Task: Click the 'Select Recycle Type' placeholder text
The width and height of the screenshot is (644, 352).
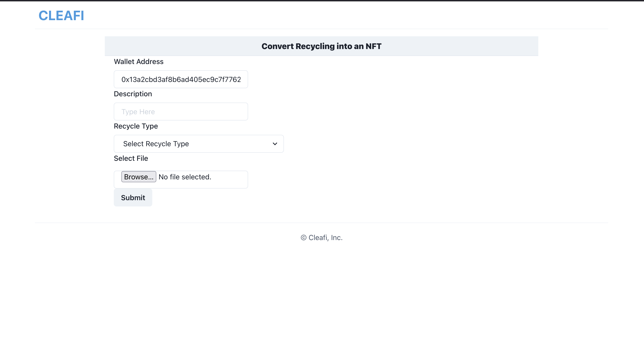Action: point(156,144)
